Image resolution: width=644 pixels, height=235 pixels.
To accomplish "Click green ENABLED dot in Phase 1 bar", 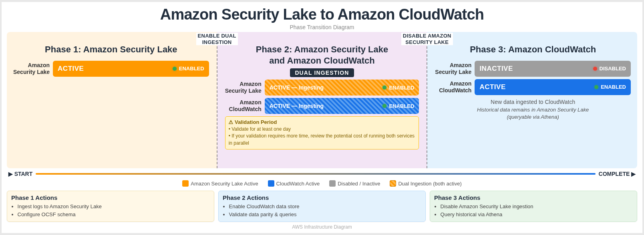I will tap(175, 69).
